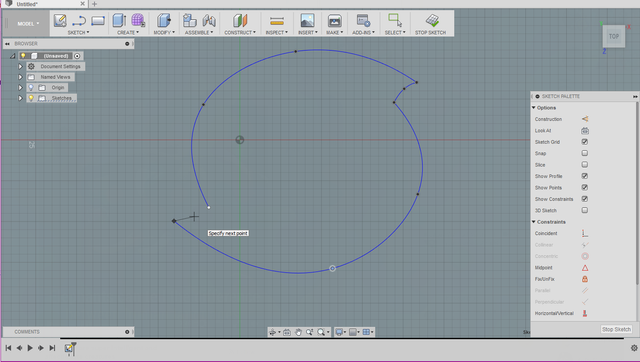The width and height of the screenshot is (640, 362).
Task: Apply the Coincident constraint icon
Action: (585, 233)
